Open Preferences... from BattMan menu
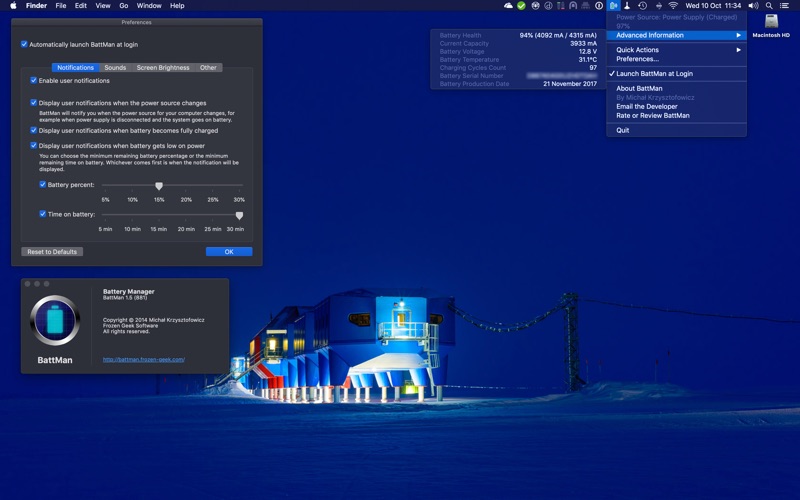 click(x=676, y=59)
